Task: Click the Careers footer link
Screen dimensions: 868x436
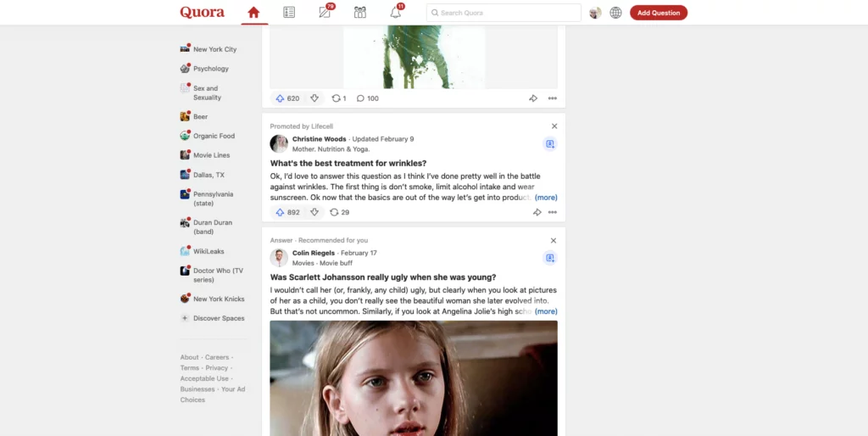Action: point(217,357)
